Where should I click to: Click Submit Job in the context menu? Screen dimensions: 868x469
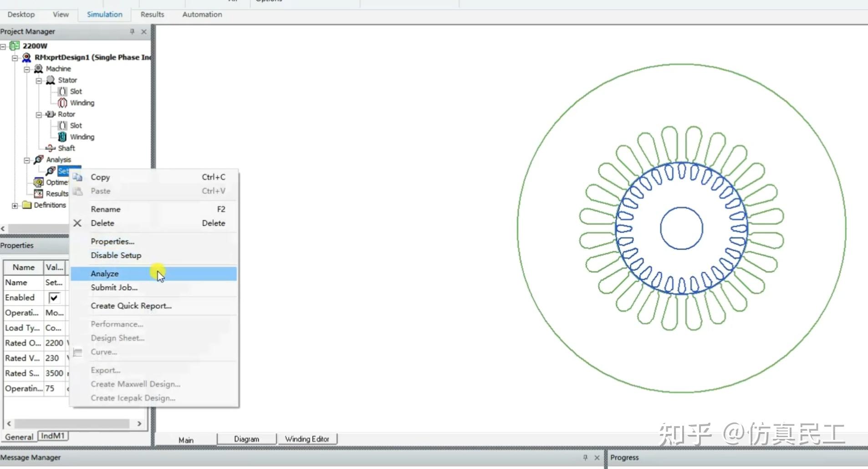114,287
